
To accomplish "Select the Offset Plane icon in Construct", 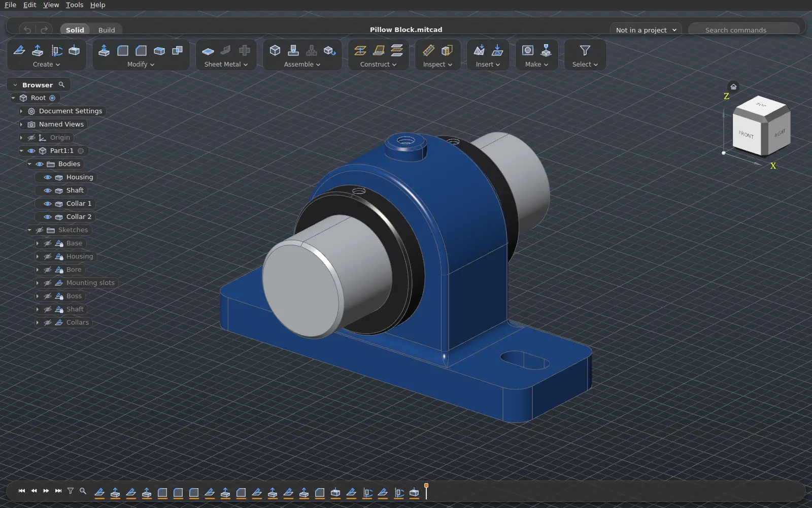I will (360, 50).
